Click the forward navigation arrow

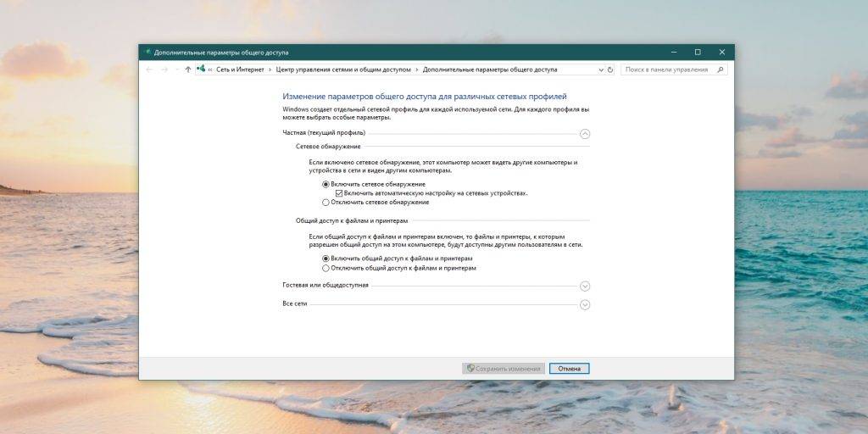pyautogui.click(x=164, y=70)
